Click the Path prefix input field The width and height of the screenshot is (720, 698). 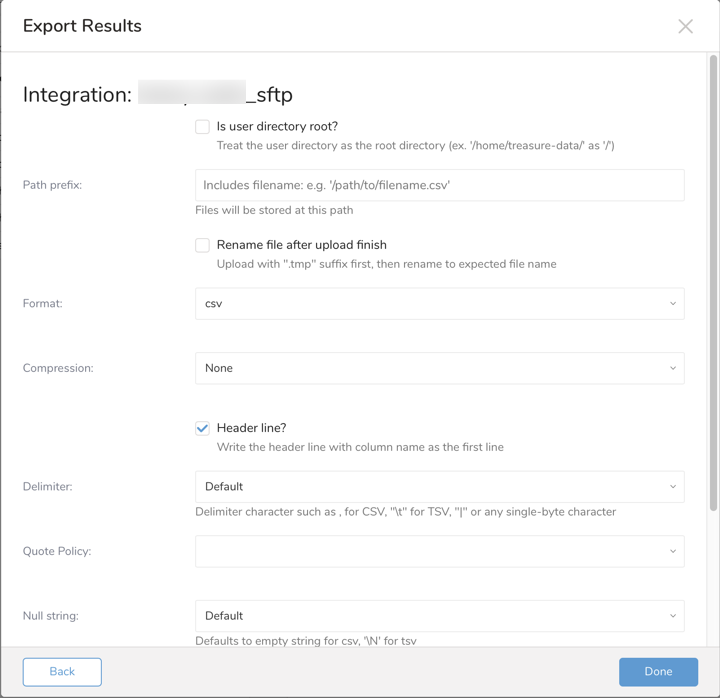click(439, 185)
